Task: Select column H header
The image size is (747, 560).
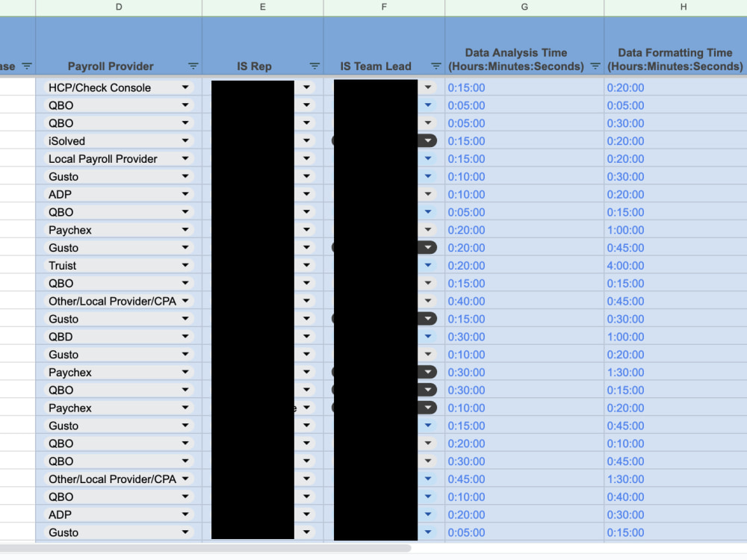Action: tap(684, 7)
